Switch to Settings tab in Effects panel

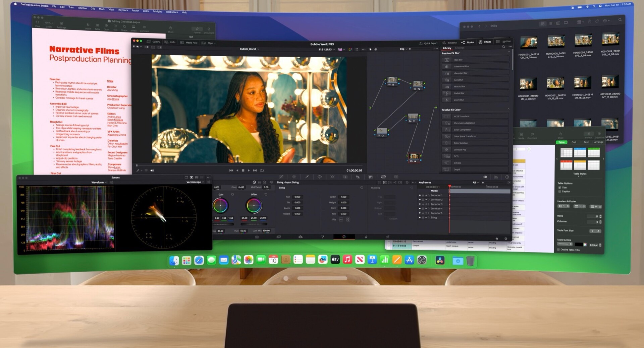[460, 48]
